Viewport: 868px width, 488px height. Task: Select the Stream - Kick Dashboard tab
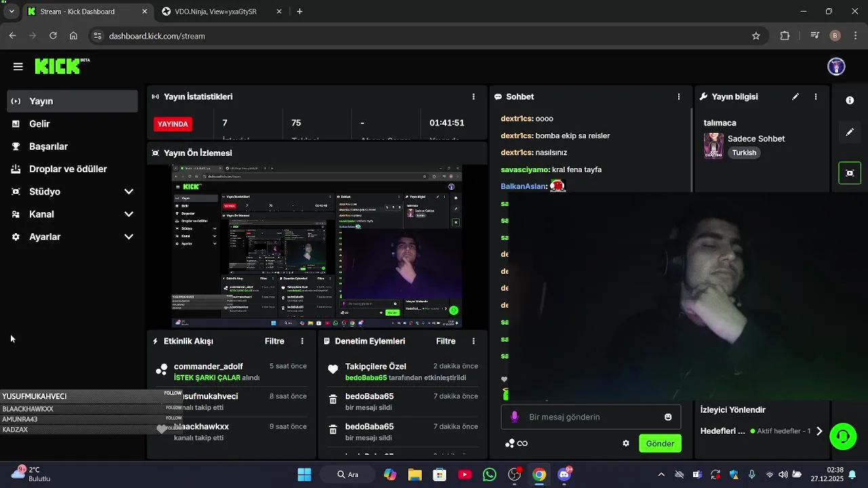point(86,12)
